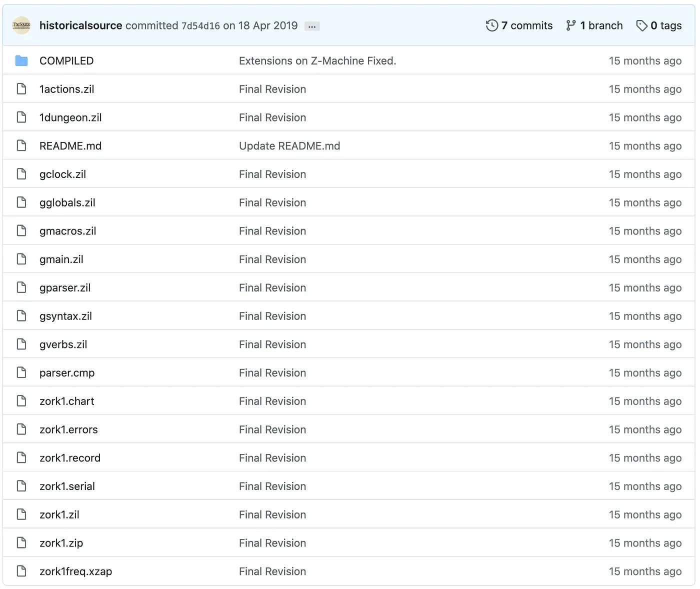
Task: Open the gmain.zil file
Action: point(61,259)
